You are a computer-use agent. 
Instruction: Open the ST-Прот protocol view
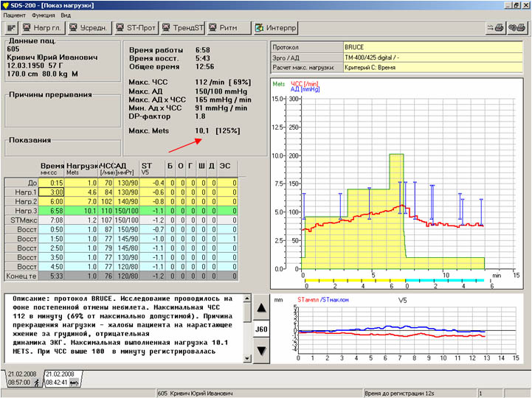click(x=135, y=28)
